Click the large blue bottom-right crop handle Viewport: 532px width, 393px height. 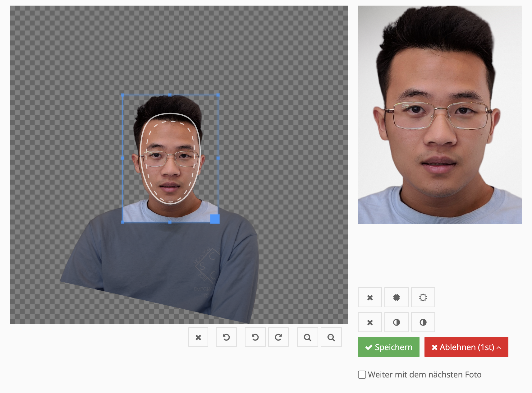click(215, 219)
